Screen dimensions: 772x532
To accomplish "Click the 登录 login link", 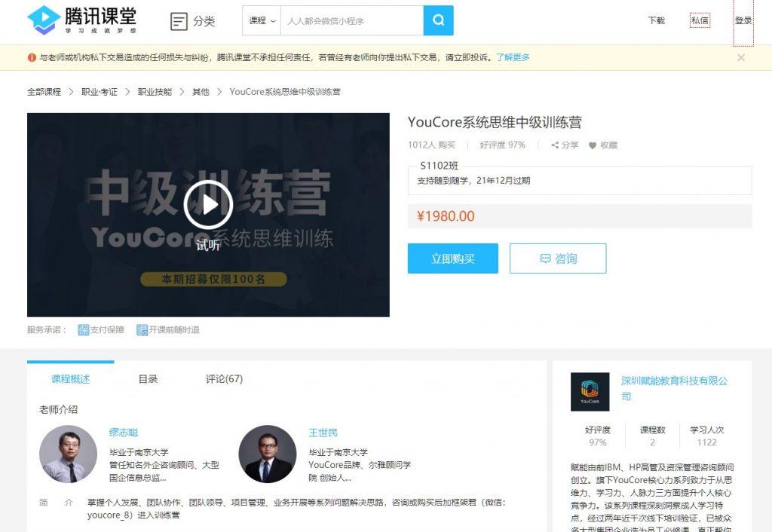I will 743,20.
